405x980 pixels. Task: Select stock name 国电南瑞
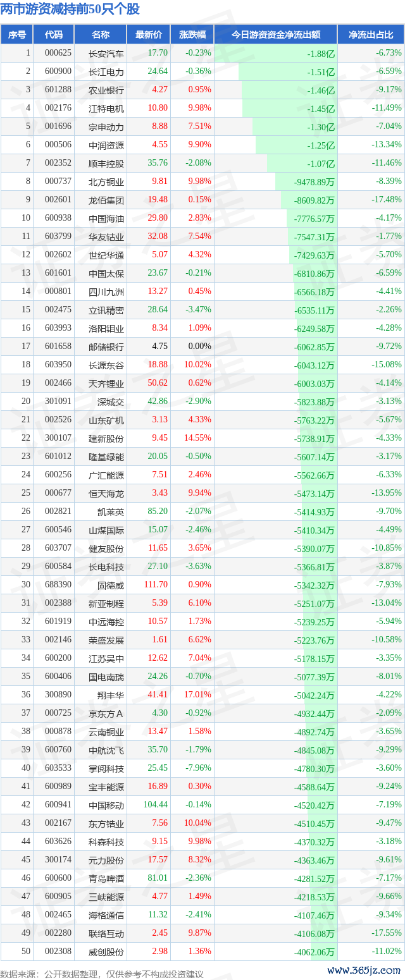click(106, 677)
